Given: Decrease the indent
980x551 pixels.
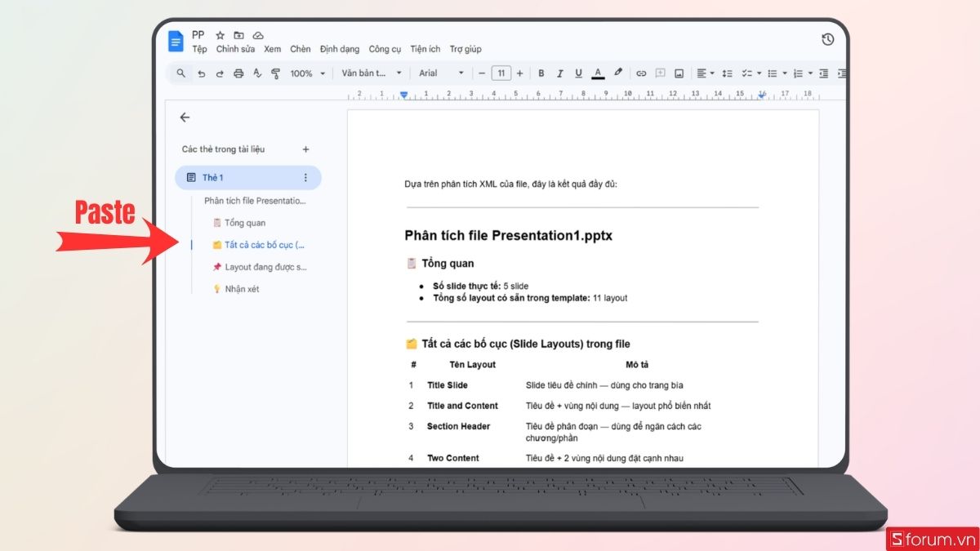Looking at the screenshot, I should 823,73.
